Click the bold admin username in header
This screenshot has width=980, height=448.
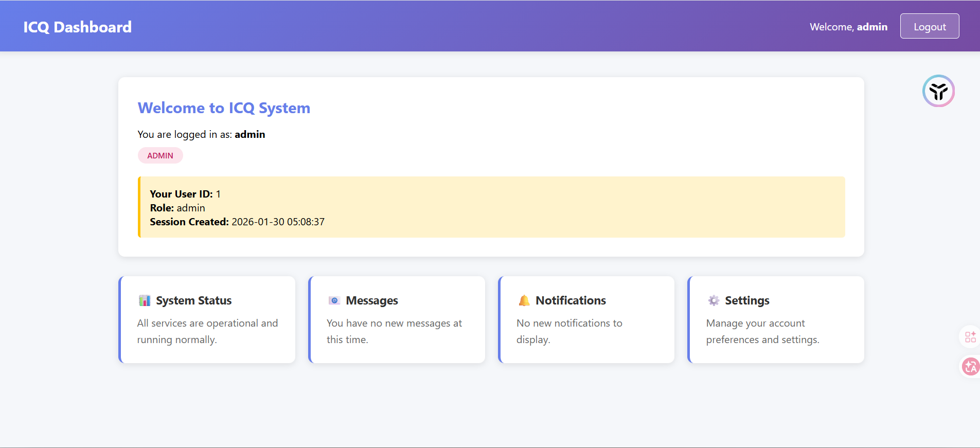pyautogui.click(x=872, y=27)
